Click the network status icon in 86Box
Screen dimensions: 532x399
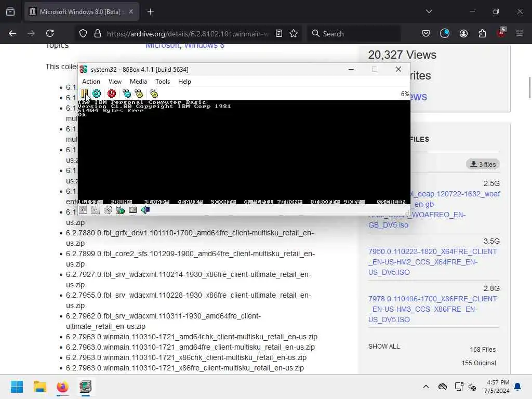pyautogui.click(x=121, y=210)
